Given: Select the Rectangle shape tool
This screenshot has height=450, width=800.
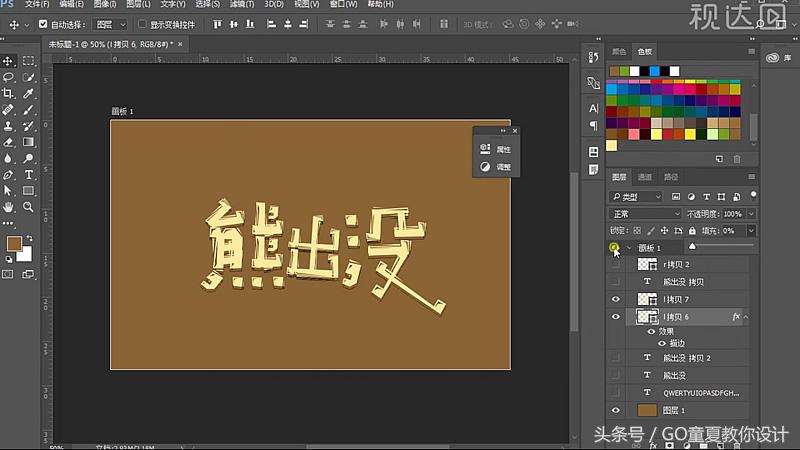Looking at the screenshot, I should tap(29, 191).
